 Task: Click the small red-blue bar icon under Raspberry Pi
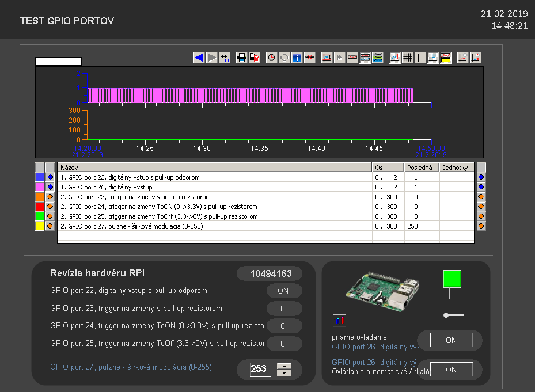[340, 319]
